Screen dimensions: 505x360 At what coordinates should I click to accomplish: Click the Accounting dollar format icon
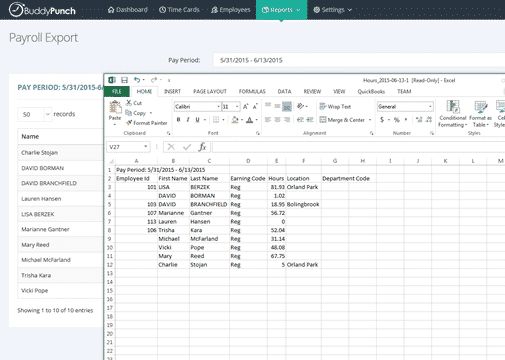(x=382, y=120)
